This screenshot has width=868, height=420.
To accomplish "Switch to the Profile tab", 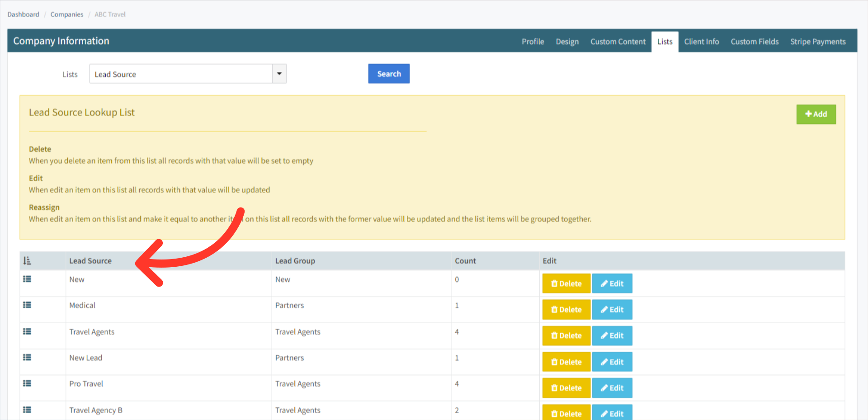I will (533, 42).
